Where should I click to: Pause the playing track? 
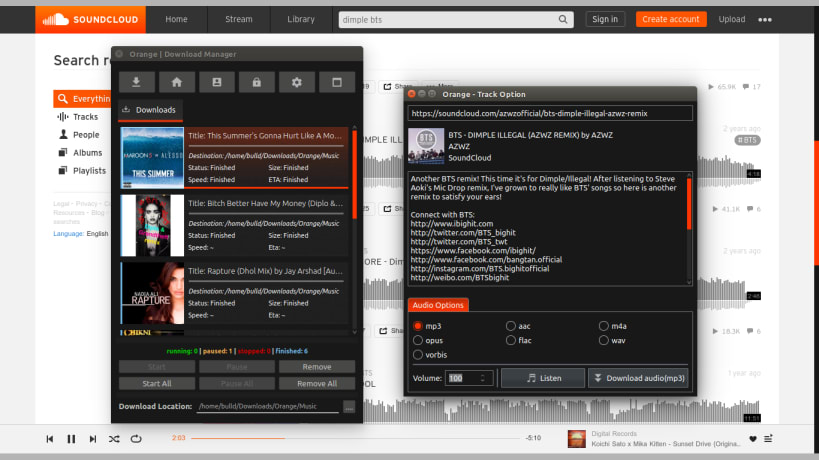(x=71, y=439)
